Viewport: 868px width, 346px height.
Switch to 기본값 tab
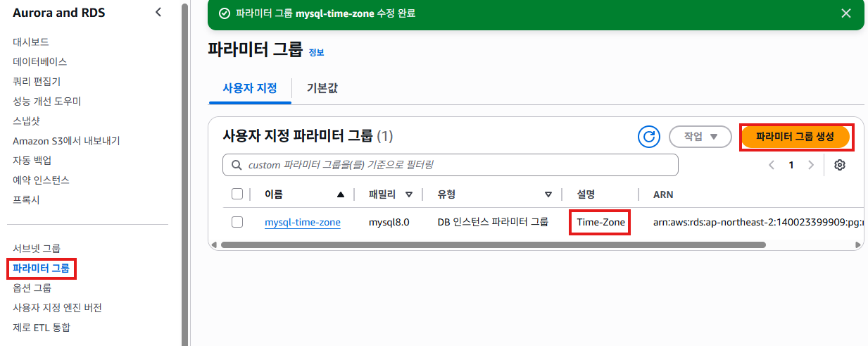click(x=322, y=88)
